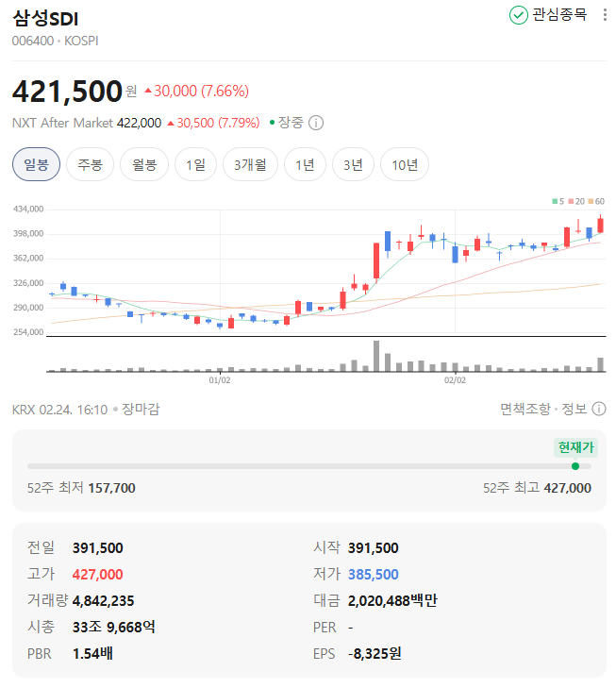Switch to the 주봉 weekly chart tab

pyautogui.click(x=90, y=164)
